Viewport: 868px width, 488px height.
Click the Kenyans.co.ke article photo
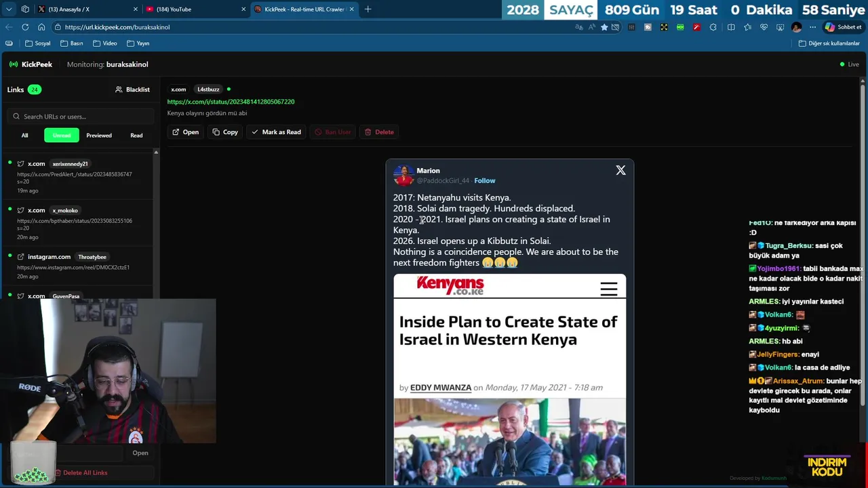[509, 441]
